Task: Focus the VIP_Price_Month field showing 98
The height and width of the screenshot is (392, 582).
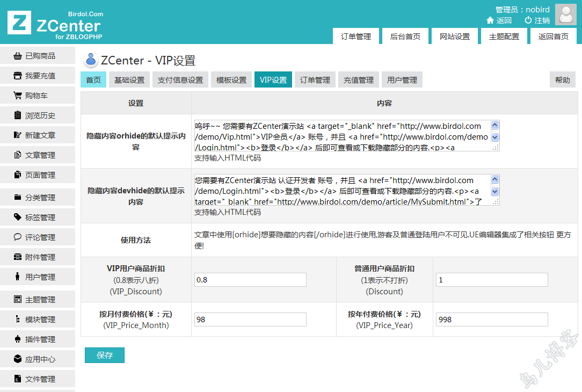Action: [251, 320]
